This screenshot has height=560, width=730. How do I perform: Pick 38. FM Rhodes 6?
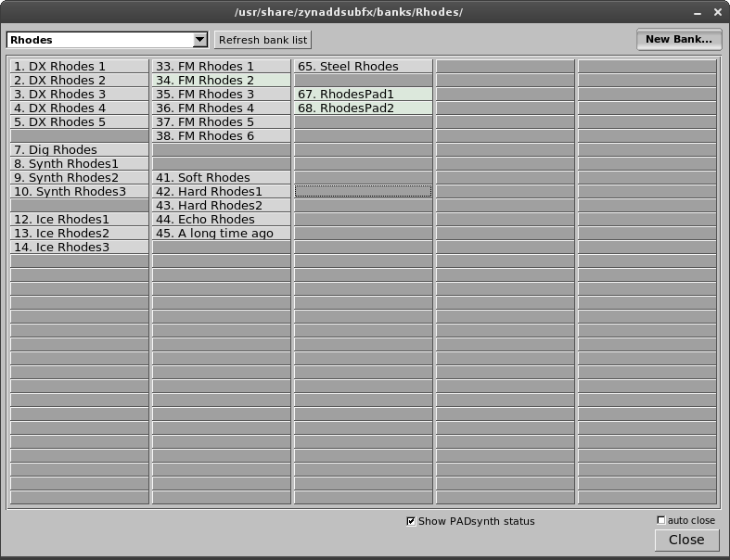221,136
